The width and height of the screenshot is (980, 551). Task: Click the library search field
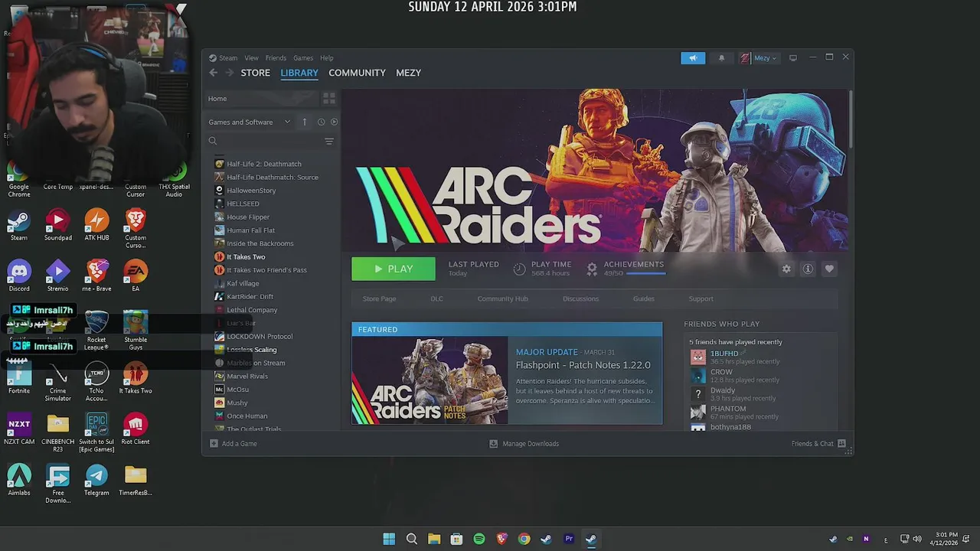click(x=264, y=141)
